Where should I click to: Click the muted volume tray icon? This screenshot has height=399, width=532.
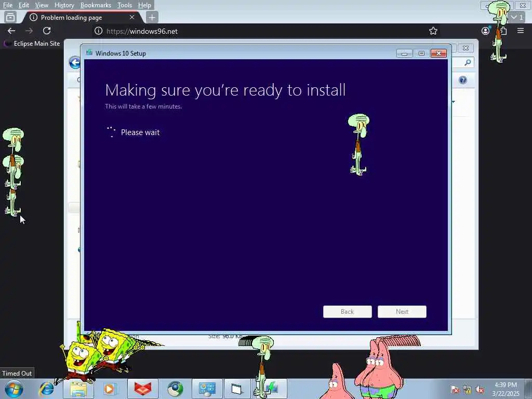point(480,390)
